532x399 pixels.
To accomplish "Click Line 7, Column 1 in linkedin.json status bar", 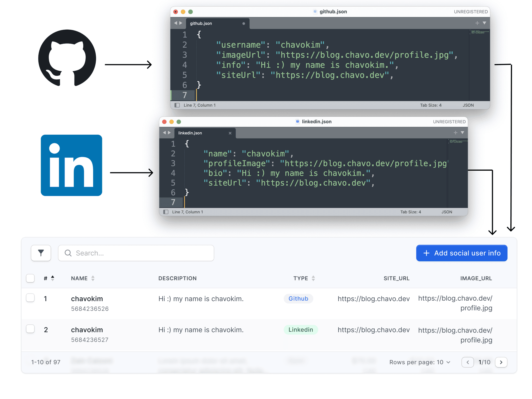I will pyautogui.click(x=188, y=212).
